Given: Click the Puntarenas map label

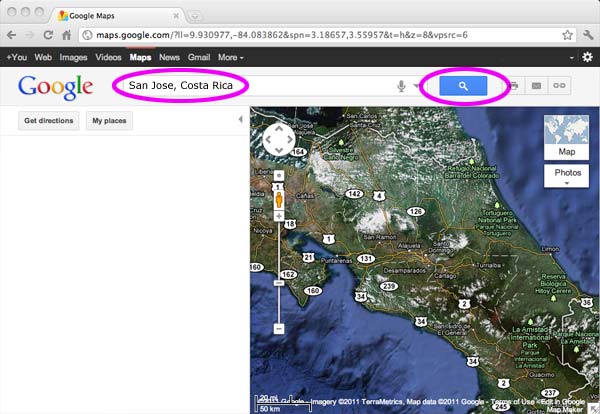Looking at the screenshot, I should pyautogui.click(x=336, y=261).
